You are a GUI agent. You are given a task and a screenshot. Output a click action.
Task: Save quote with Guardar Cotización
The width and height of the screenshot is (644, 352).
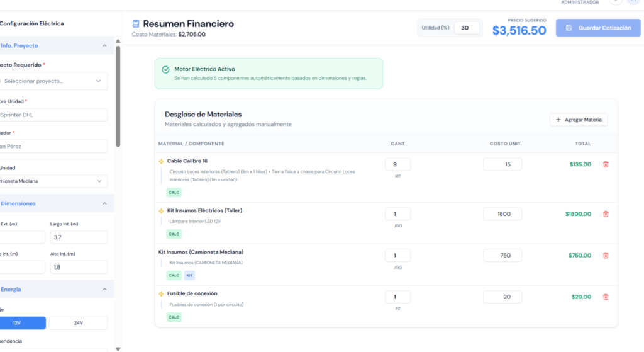coord(598,28)
